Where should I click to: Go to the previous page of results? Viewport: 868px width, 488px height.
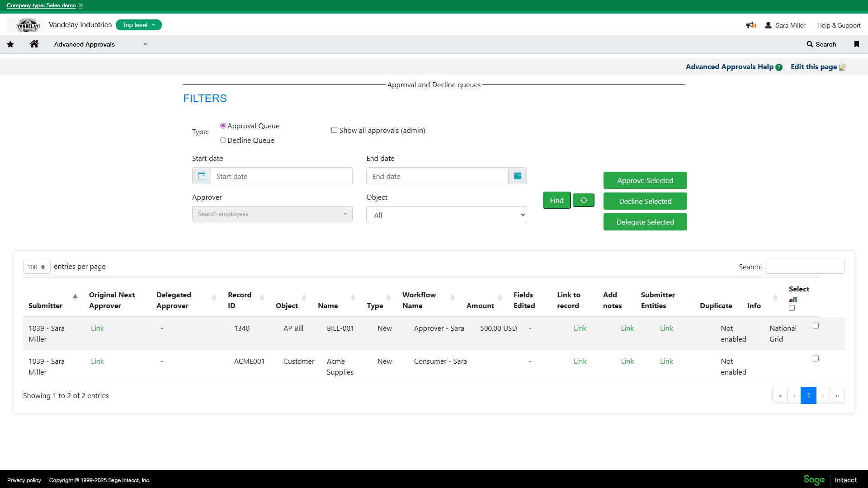(x=794, y=395)
